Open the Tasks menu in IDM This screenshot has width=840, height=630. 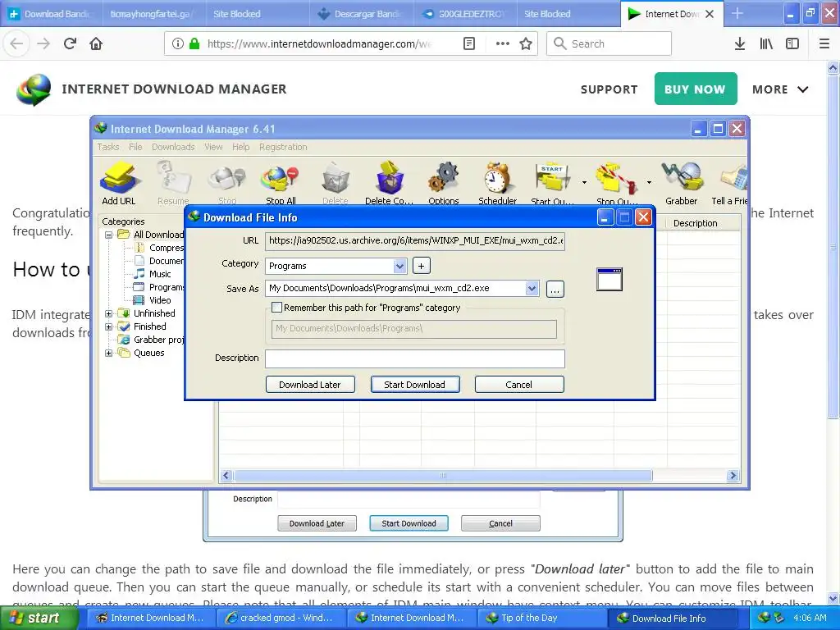click(107, 147)
